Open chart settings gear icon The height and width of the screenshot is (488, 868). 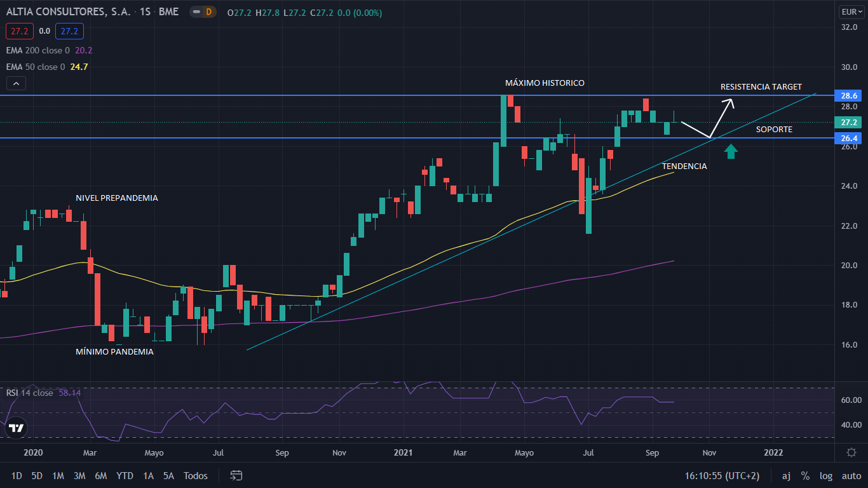tap(851, 452)
